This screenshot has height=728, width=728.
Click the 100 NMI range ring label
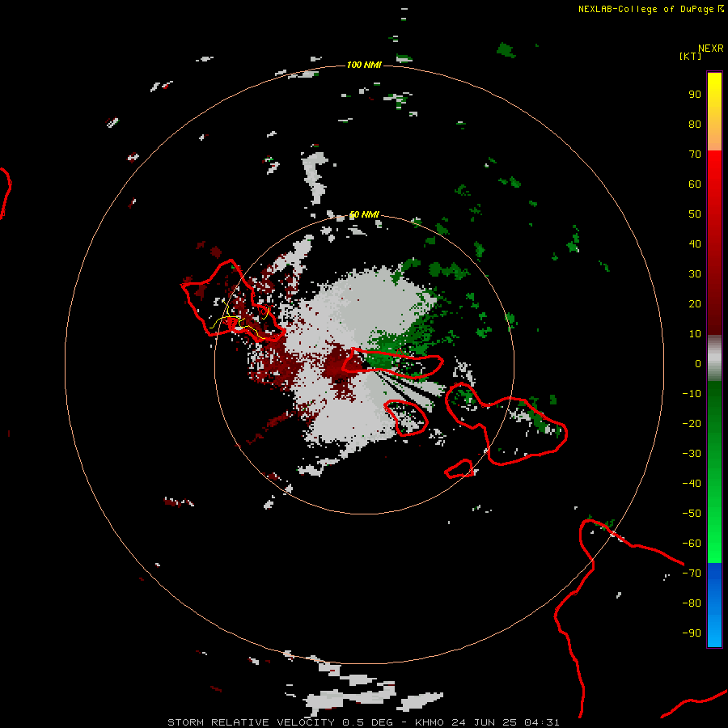(364, 65)
